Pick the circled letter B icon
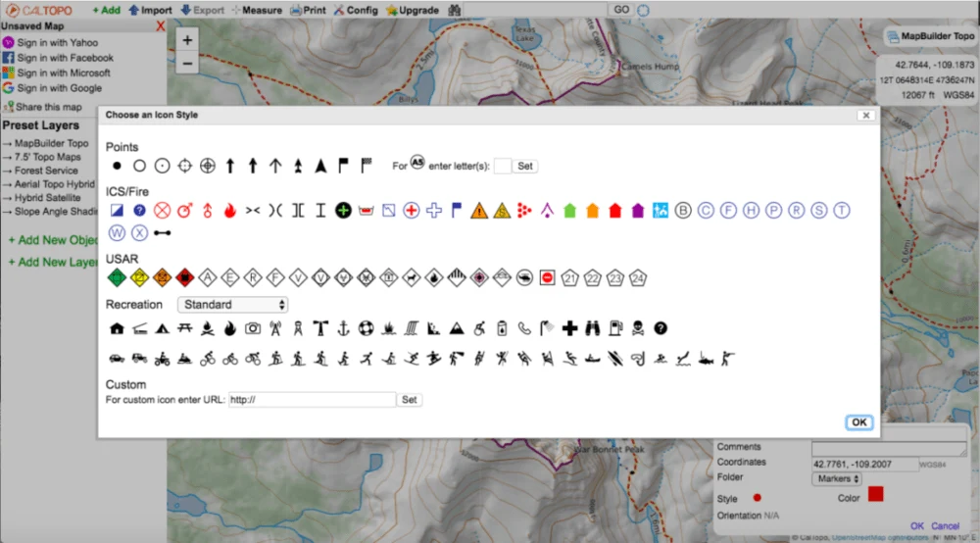The width and height of the screenshot is (980, 543). (683, 211)
